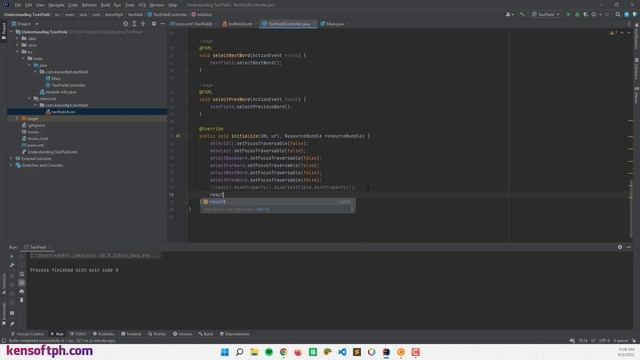Screen dimensions: 640x360
Task: Click Expand All icon in Project panel
Action: click(x=134, y=24)
